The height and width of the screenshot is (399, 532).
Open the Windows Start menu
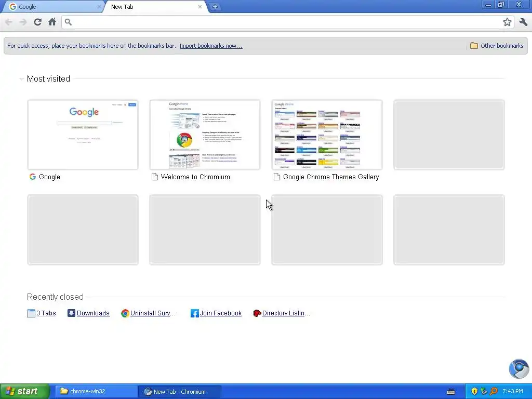coord(25,392)
